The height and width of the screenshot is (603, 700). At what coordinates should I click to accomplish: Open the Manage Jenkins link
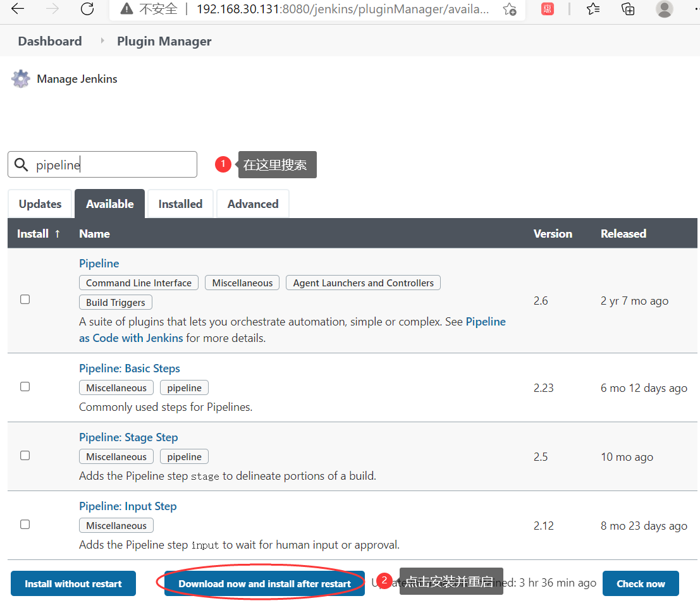[x=77, y=79]
